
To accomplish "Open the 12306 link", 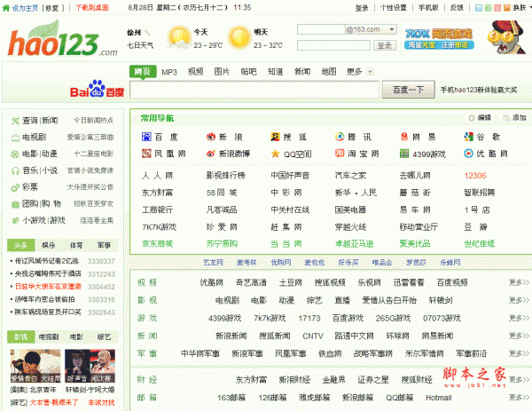I will (475, 176).
